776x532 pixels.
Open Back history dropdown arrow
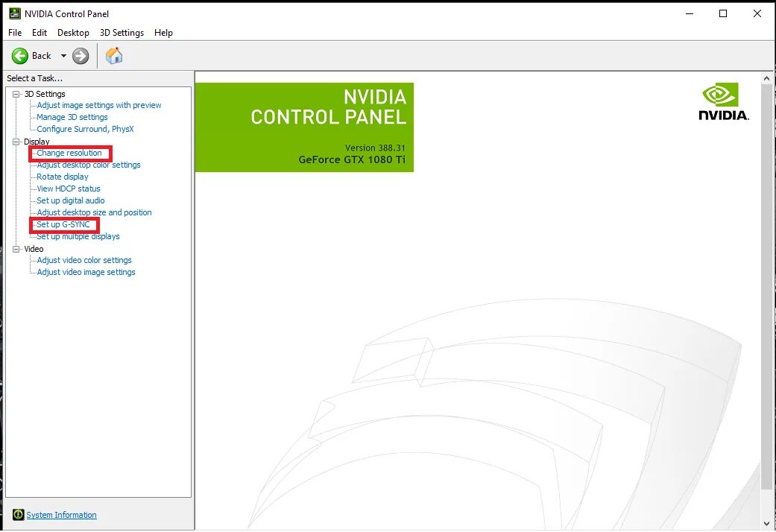(x=63, y=56)
